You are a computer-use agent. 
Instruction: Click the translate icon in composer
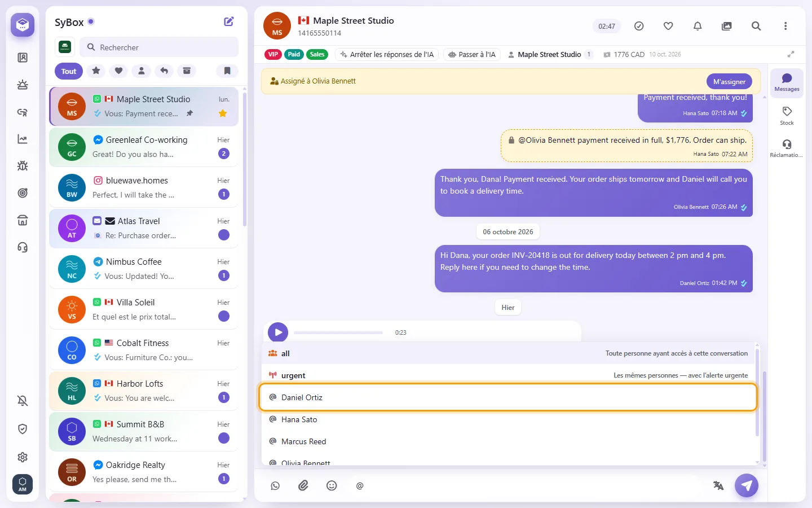[718, 485]
